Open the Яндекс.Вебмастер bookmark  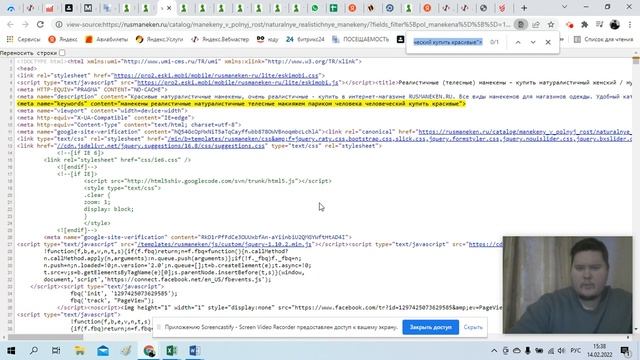pos(220,39)
